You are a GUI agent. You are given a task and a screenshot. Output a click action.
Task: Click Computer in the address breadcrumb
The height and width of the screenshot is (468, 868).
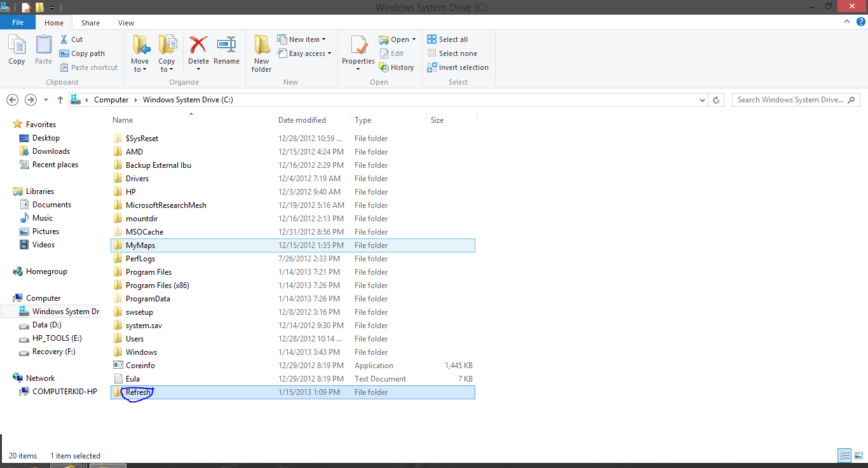(111, 100)
